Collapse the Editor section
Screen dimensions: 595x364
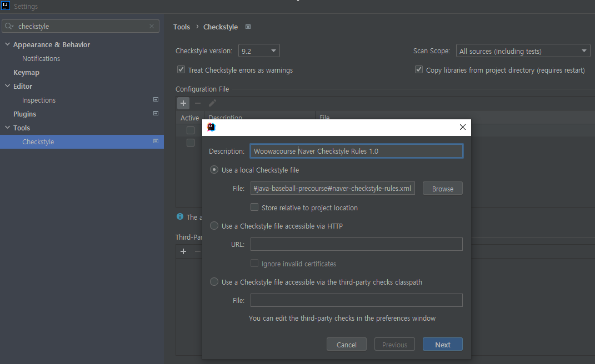pos(7,86)
